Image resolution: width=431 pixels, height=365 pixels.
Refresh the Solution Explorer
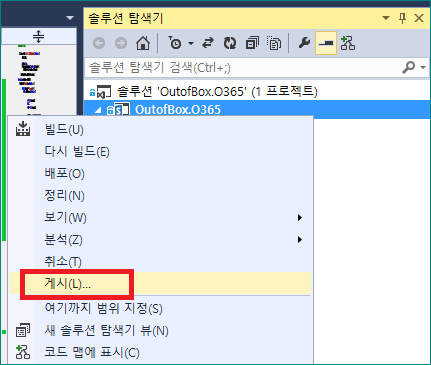(230, 43)
